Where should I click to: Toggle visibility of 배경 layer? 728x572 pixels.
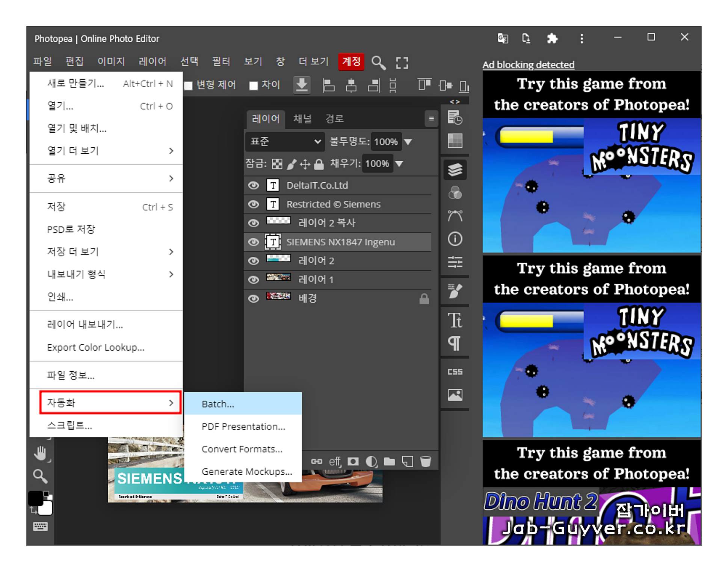click(x=254, y=298)
